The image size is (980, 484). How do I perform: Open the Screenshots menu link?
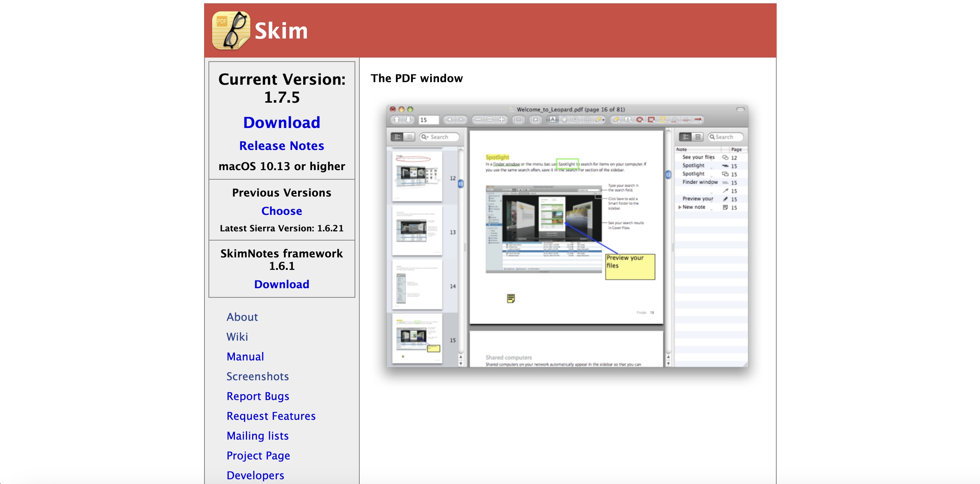(x=258, y=376)
